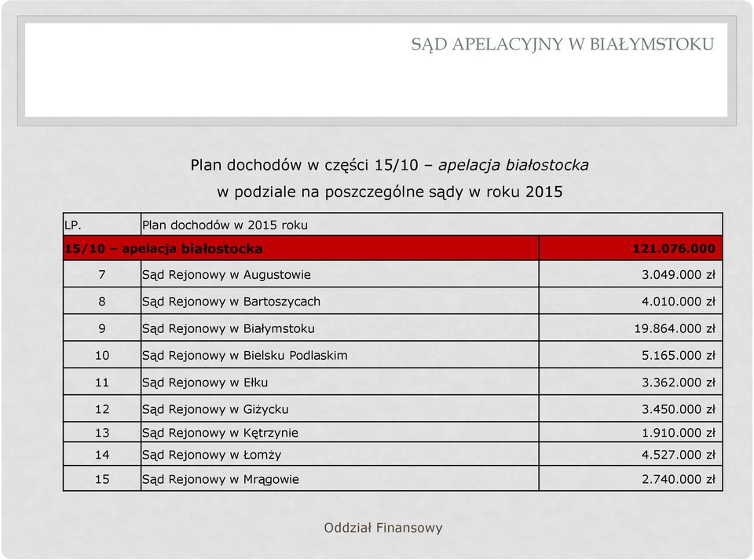The image size is (754, 560).
Task: Select 'Sąd Rejonowy w Giżycku' cell
Action: click(340, 409)
